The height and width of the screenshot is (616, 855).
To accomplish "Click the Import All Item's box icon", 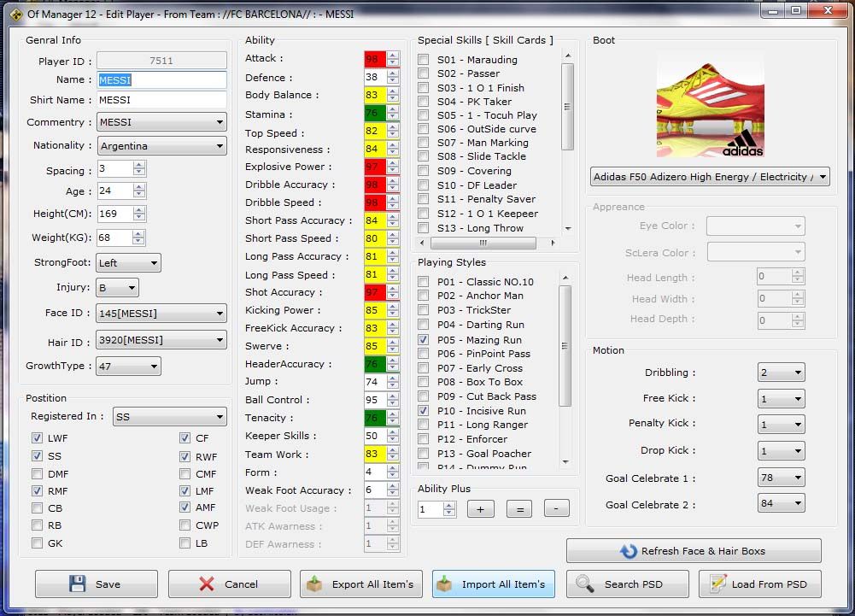I will click(x=444, y=584).
